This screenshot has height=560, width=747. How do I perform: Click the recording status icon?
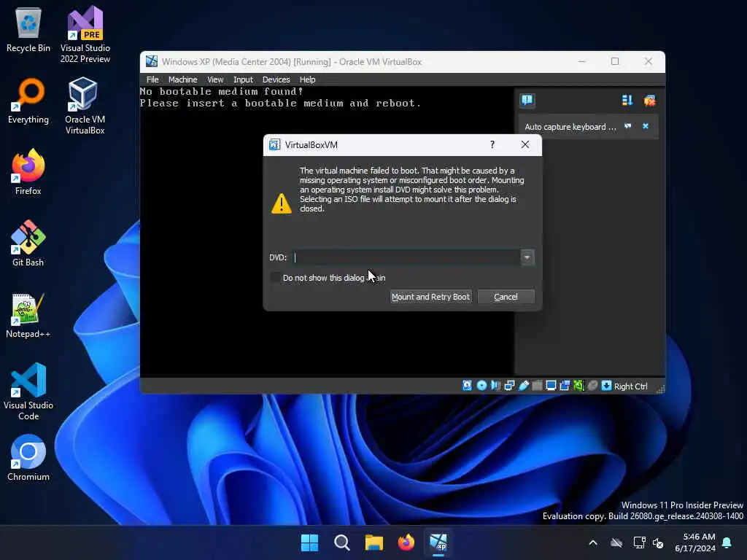[565, 386]
